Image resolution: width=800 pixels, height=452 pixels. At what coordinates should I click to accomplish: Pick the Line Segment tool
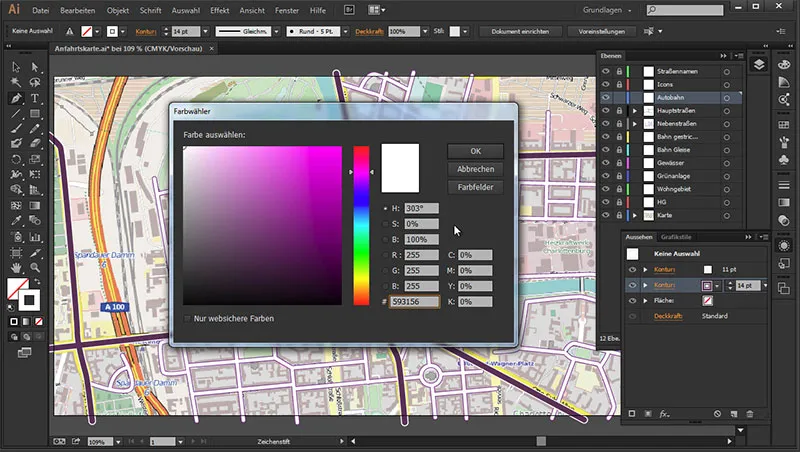coord(16,113)
